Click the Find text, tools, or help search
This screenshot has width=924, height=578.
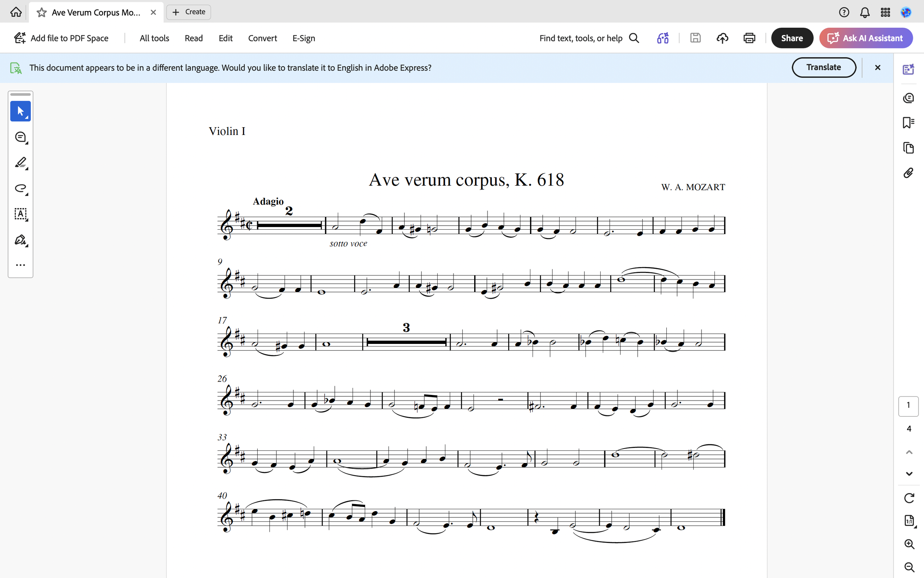[589, 38]
